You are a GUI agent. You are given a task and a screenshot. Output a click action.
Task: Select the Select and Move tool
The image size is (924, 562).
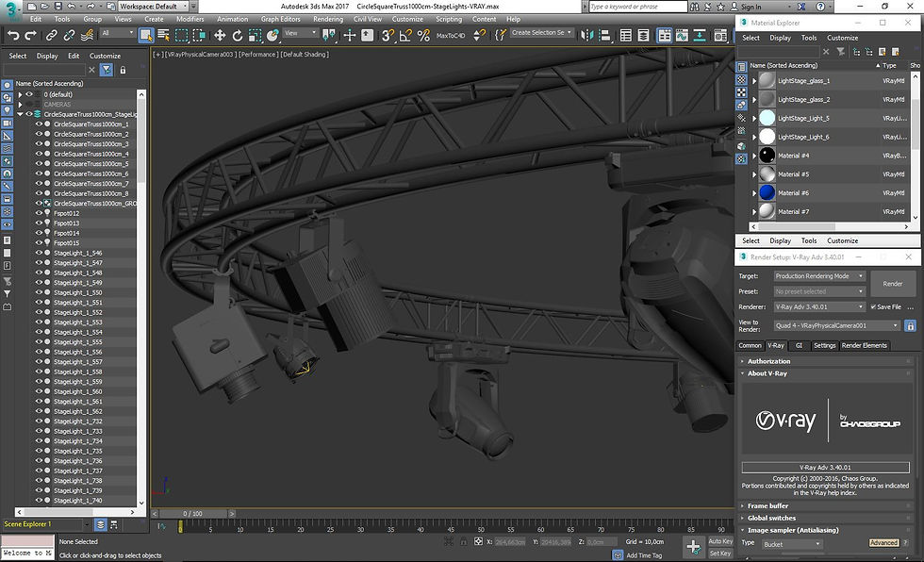[220, 35]
